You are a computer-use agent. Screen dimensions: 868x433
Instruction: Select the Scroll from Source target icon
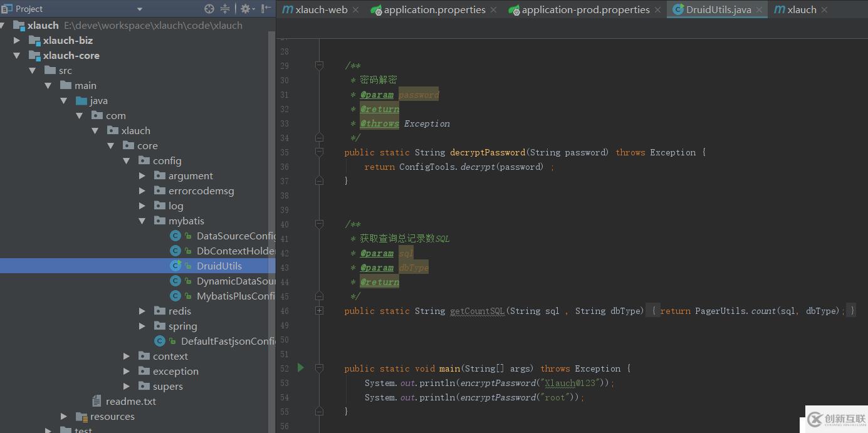[209, 9]
